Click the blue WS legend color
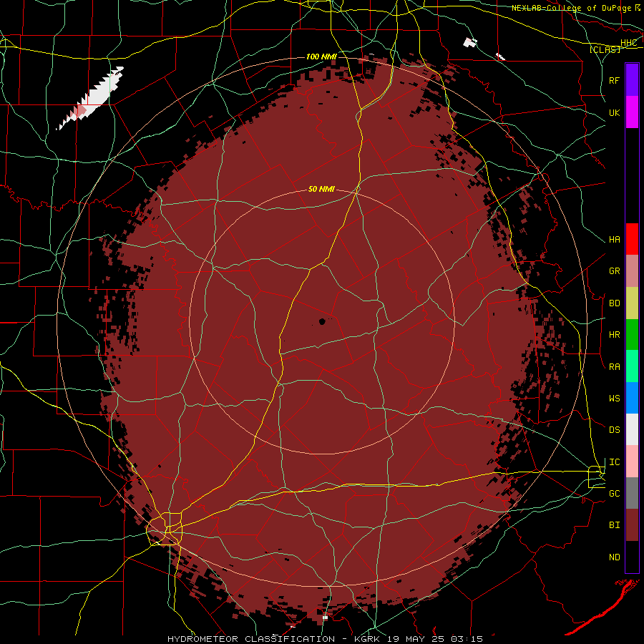Image resolution: width=644 pixels, height=644 pixels. (x=632, y=398)
